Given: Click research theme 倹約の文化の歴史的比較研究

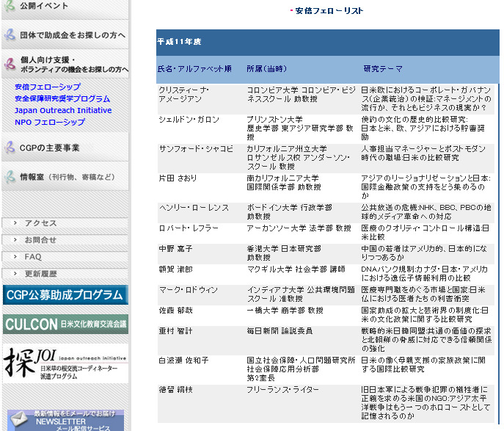Looking at the screenshot, I should pyautogui.click(x=423, y=128).
